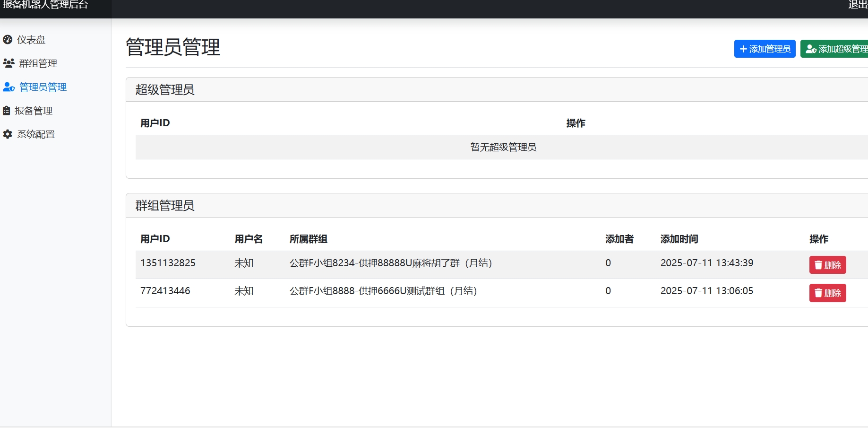This screenshot has height=428, width=868.
Task: Click the admin management user-shield icon
Action: pos(9,87)
